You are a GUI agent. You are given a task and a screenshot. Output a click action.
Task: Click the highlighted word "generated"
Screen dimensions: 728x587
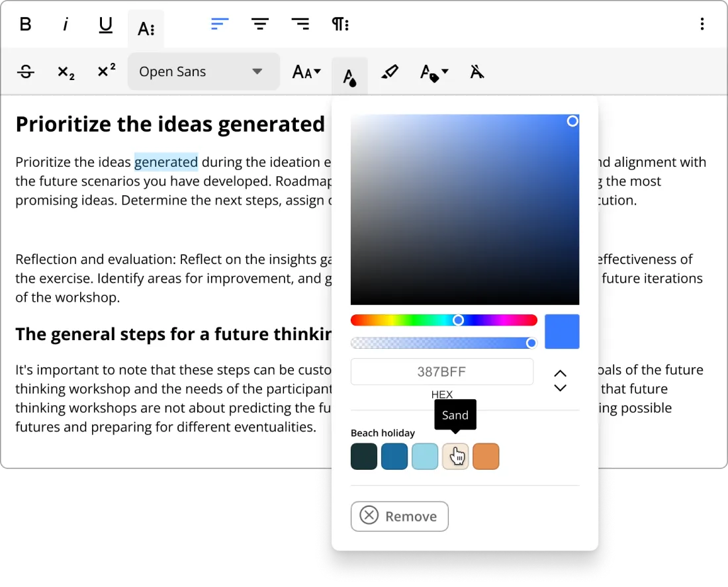point(165,162)
